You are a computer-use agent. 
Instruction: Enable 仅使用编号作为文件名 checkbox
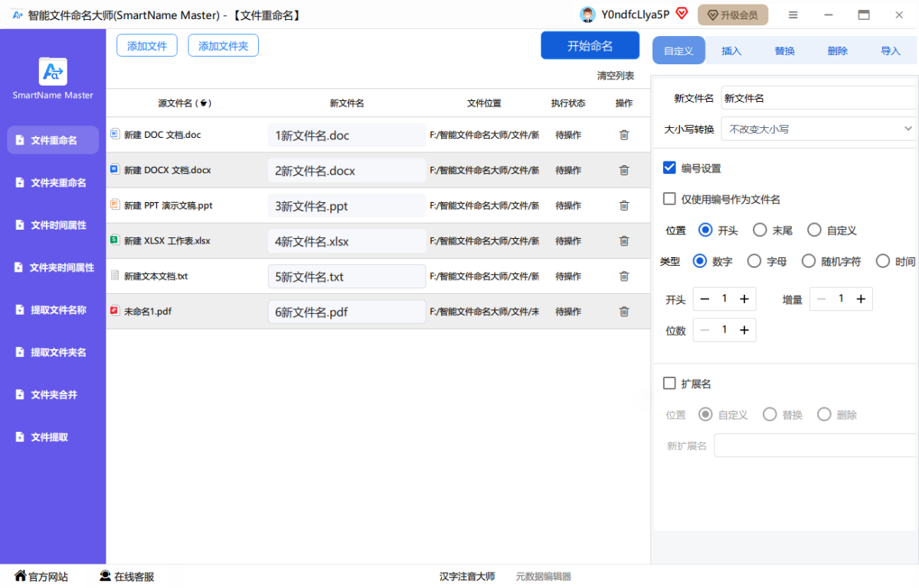pos(669,199)
